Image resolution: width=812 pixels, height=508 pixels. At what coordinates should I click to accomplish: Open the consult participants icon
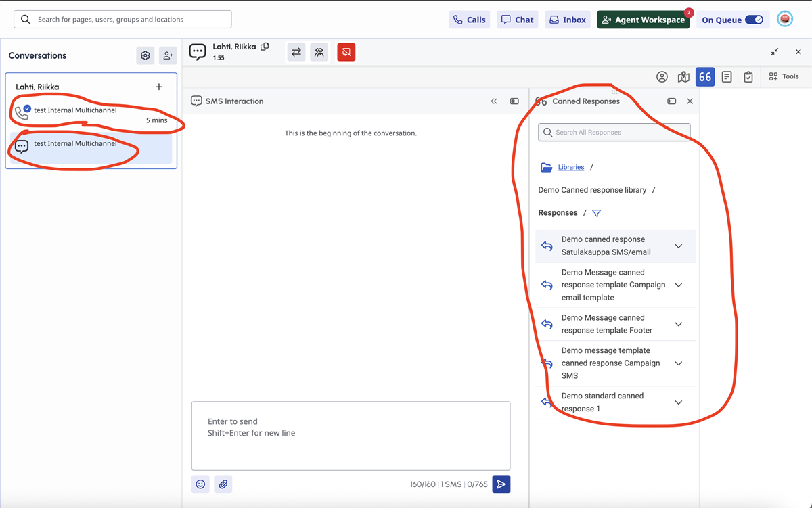pos(319,52)
